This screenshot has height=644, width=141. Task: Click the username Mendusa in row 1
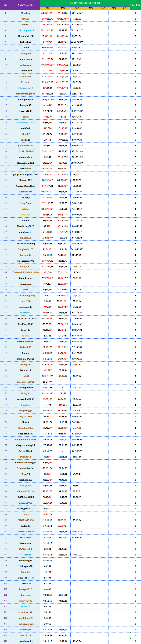pyautogui.click(x=26, y=13)
